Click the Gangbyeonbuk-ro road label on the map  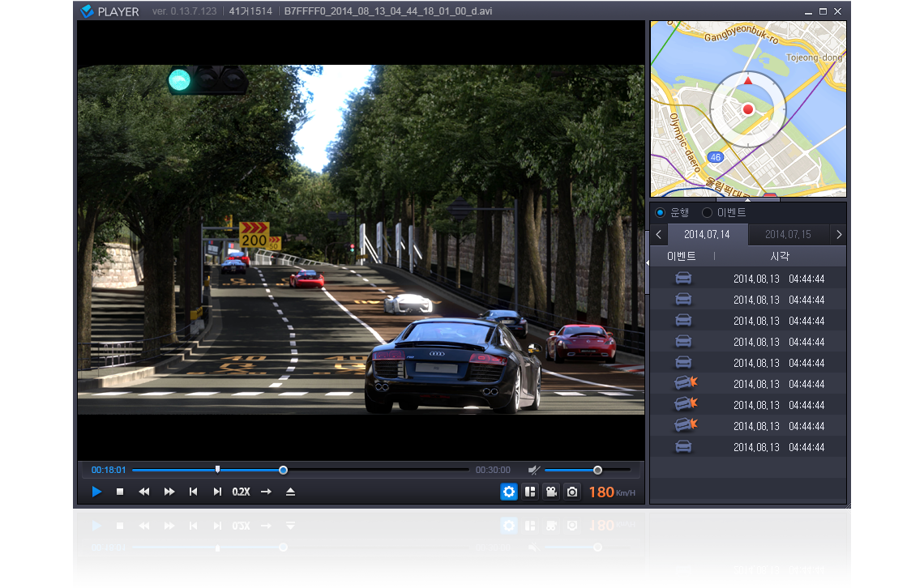tap(742, 34)
